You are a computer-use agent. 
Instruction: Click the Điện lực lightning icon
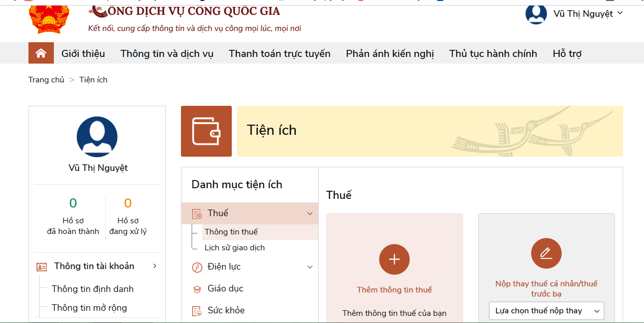(x=197, y=267)
